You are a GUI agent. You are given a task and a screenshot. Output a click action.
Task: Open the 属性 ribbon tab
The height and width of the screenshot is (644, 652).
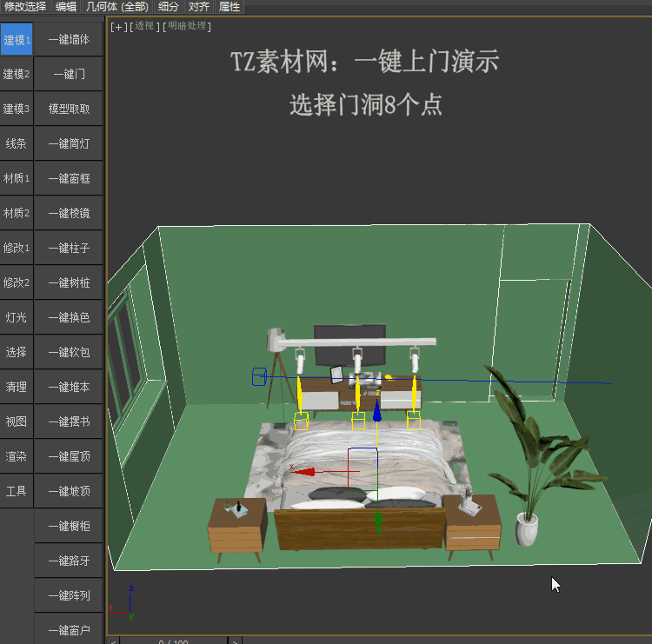[230, 7]
